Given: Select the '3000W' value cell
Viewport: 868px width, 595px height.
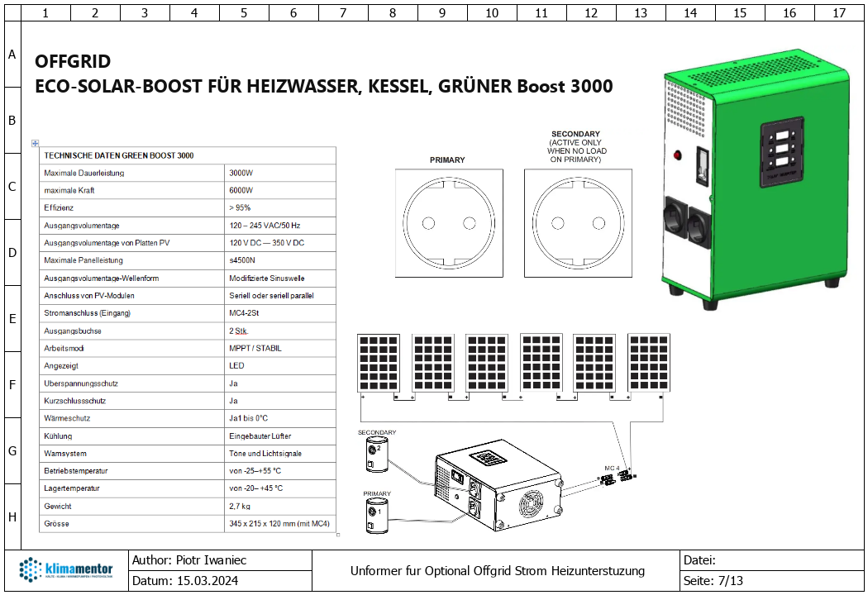Looking at the screenshot, I should [x=281, y=173].
